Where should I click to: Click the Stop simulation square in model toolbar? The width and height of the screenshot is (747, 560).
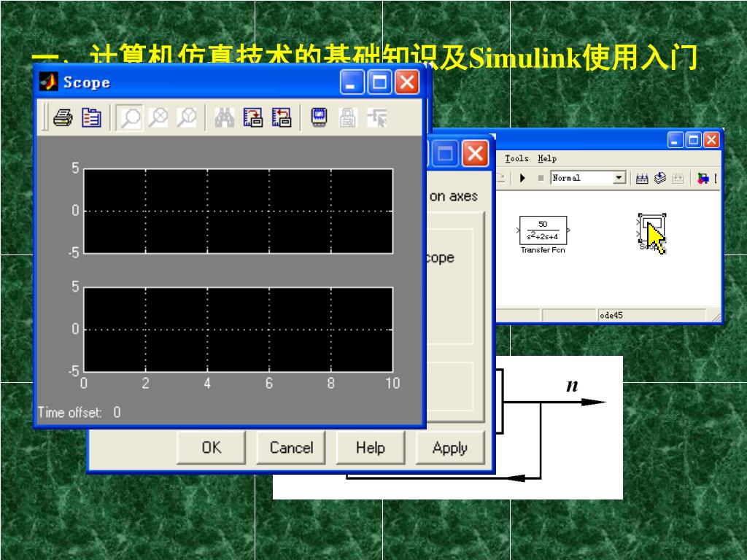click(x=541, y=178)
